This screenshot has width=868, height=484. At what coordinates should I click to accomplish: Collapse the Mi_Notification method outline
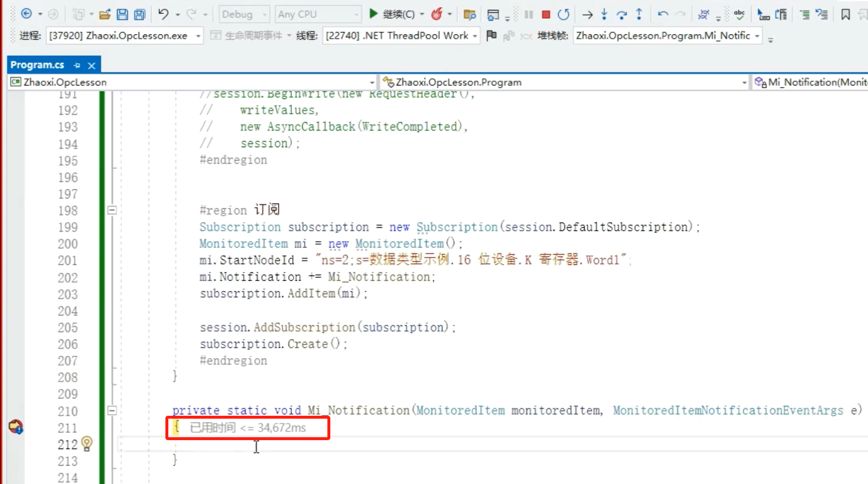pyautogui.click(x=112, y=411)
